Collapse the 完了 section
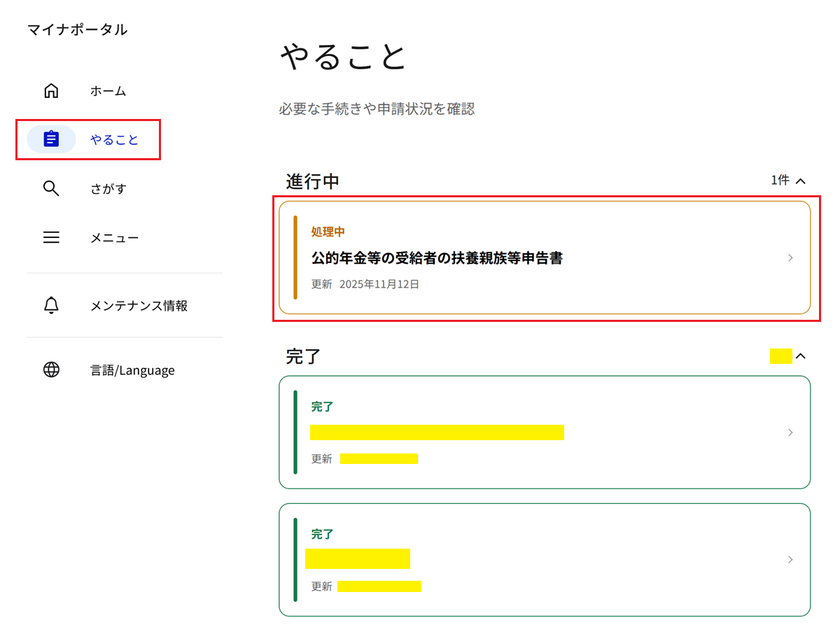This screenshot has width=840, height=641. [801, 356]
